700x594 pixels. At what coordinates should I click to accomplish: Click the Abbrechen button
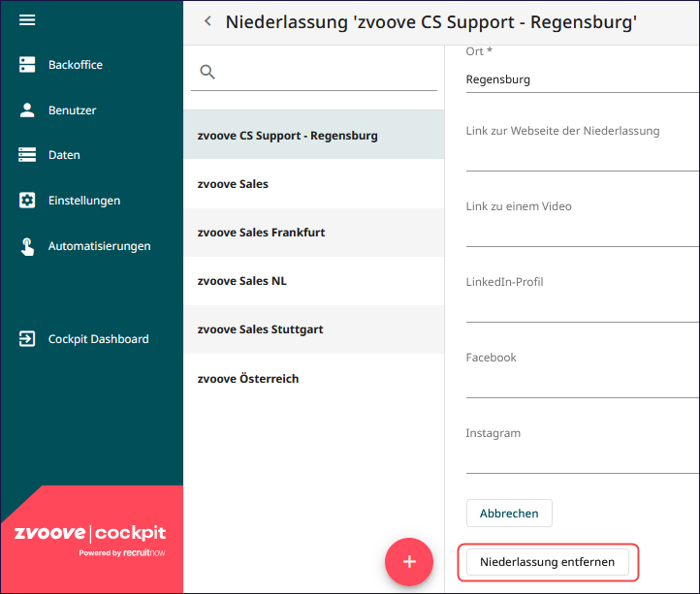(x=509, y=514)
